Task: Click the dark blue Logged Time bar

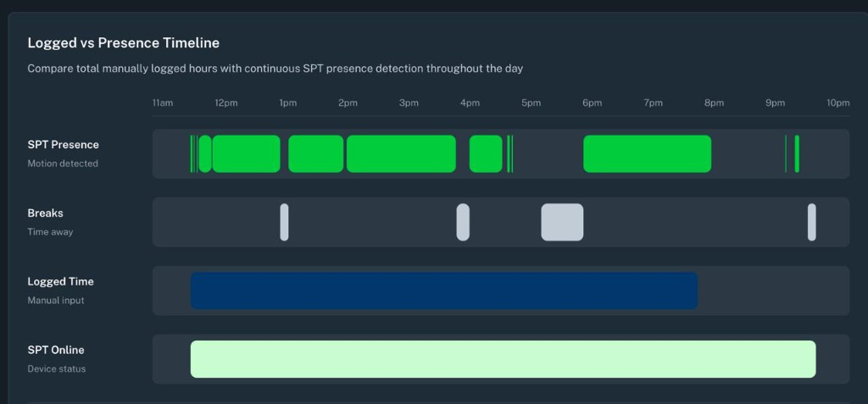Action: [x=444, y=291]
